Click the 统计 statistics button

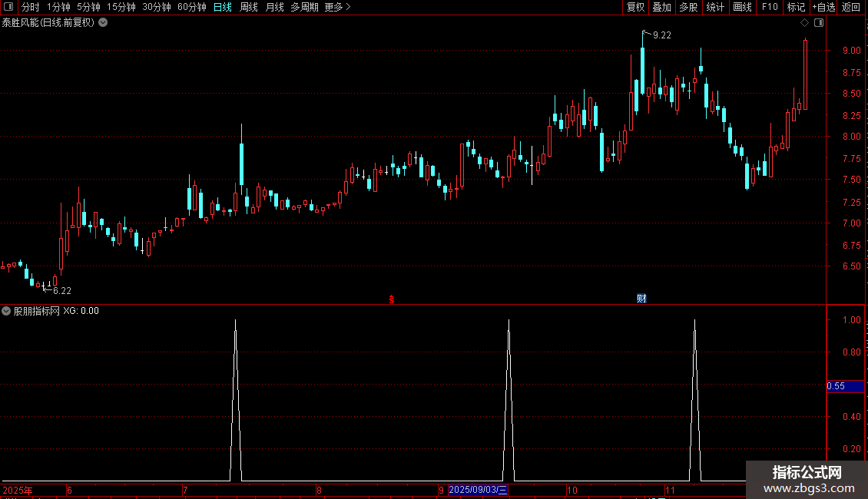pos(715,7)
